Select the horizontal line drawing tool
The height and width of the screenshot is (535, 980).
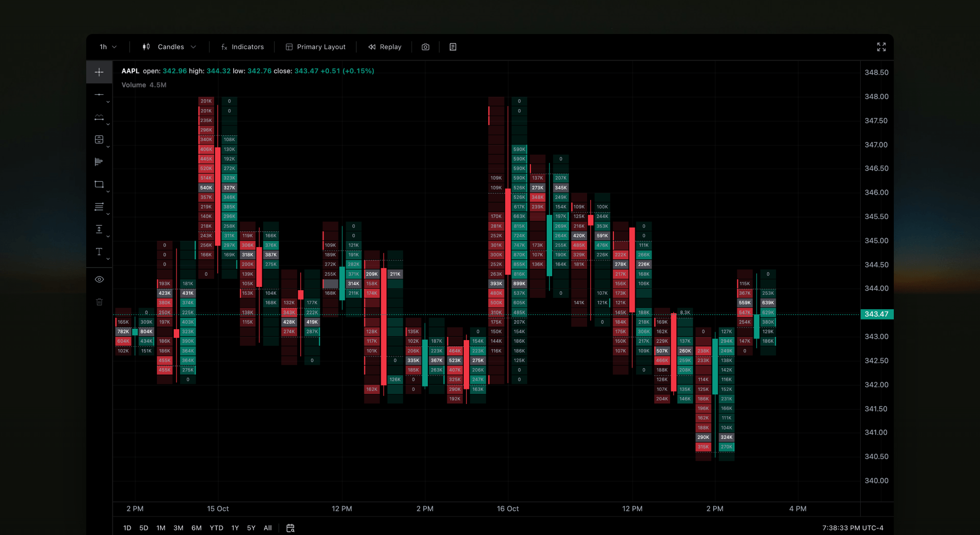tap(99, 95)
